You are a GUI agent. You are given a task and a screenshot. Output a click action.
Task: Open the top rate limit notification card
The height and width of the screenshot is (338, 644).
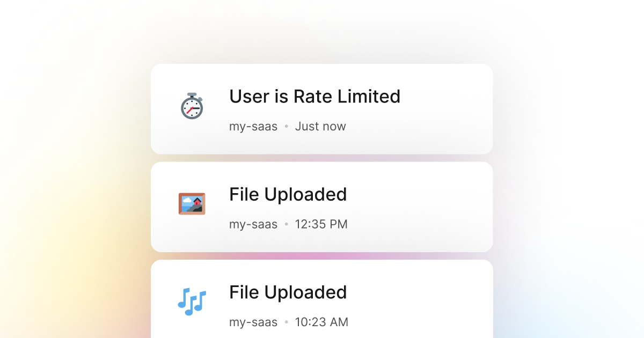click(322, 108)
